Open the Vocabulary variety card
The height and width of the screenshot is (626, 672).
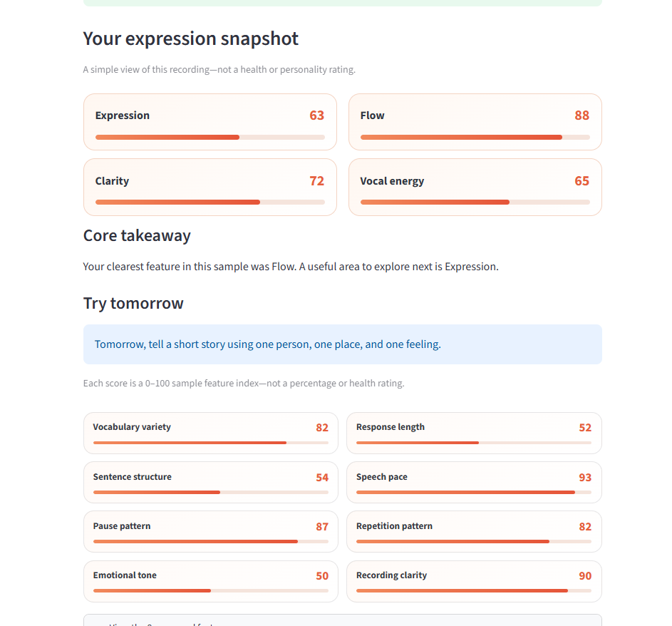(211, 433)
